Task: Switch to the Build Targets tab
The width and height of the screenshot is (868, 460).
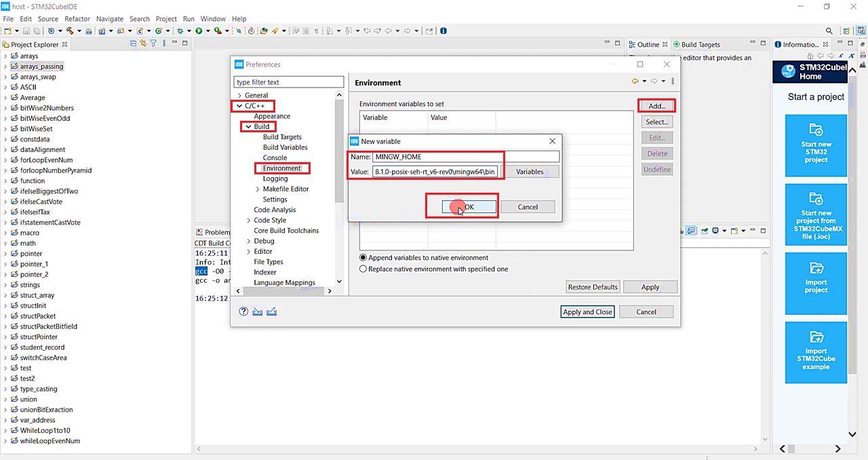Action: [x=696, y=45]
